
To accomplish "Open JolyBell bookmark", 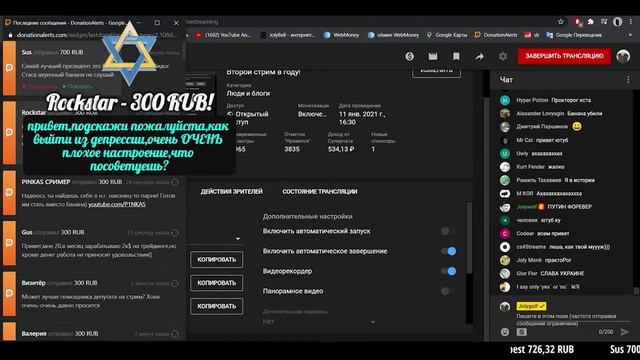I will pos(288,35).
